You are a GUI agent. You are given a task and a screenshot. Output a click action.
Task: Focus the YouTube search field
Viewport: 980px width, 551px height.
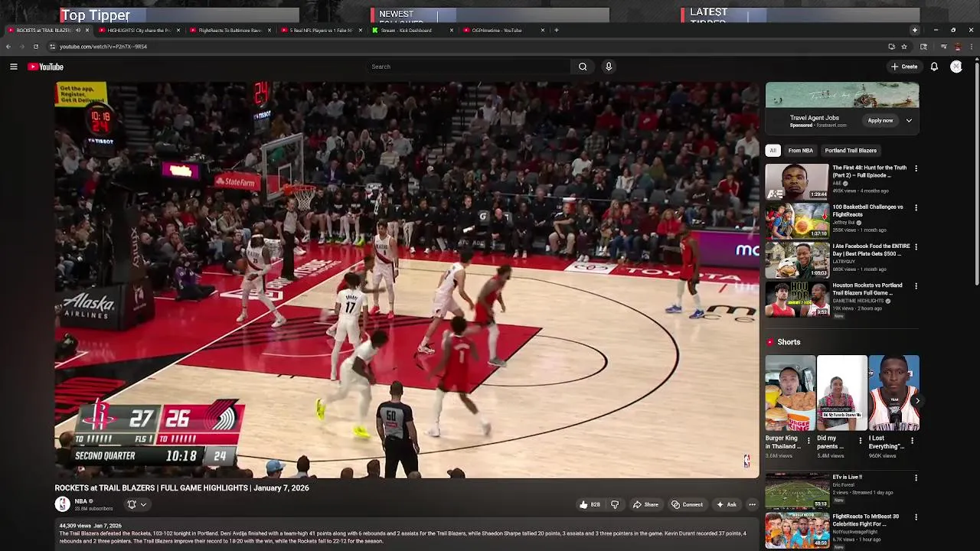(x=469, y=67)
